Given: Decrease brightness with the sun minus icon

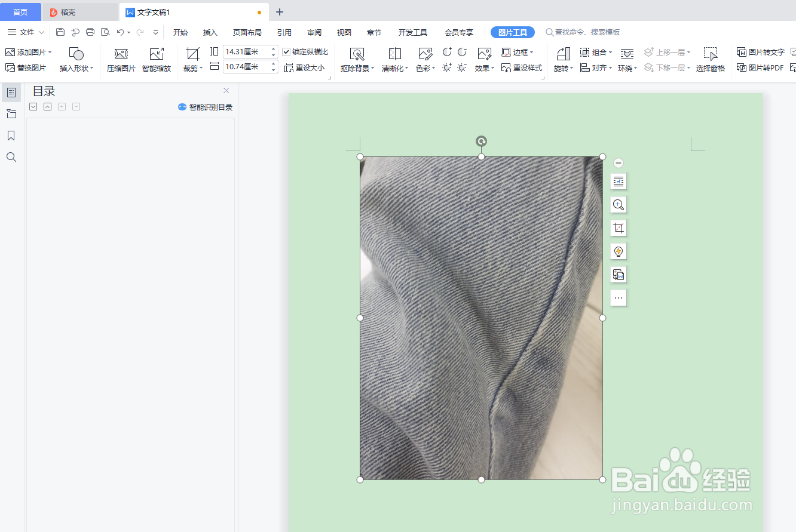Looking at the screenshot, I should [x=462, y=68].
